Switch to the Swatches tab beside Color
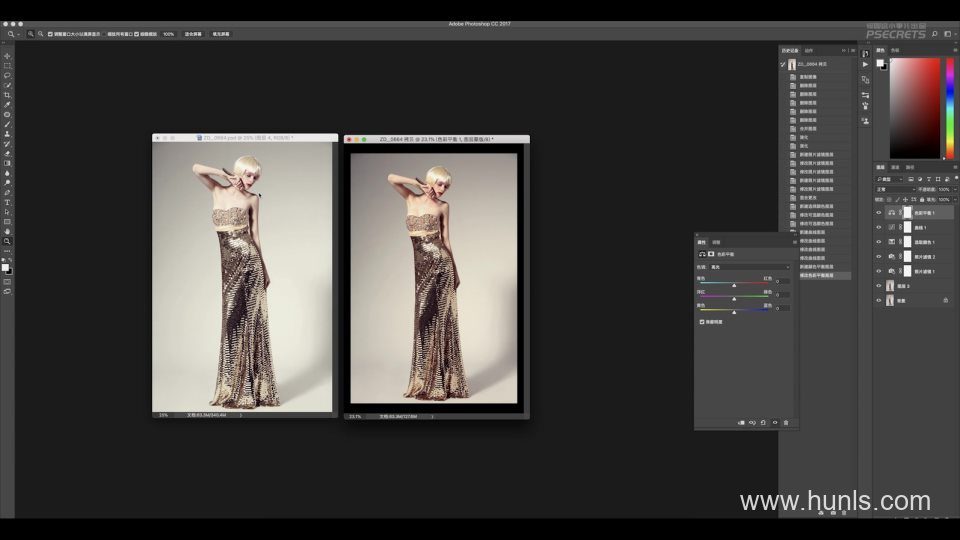 tap(895, 49)
